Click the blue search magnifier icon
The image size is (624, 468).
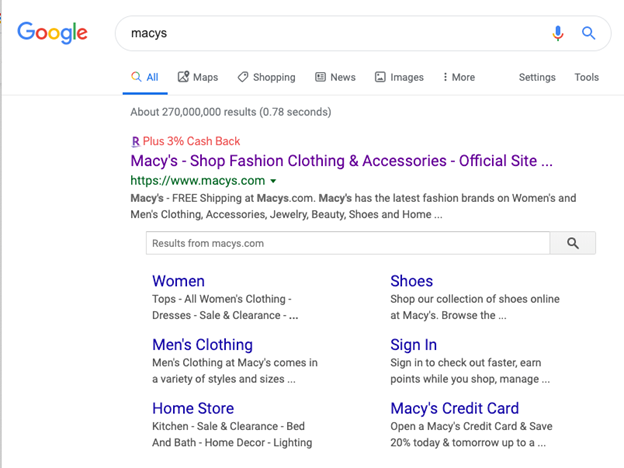tap(589, 33)
